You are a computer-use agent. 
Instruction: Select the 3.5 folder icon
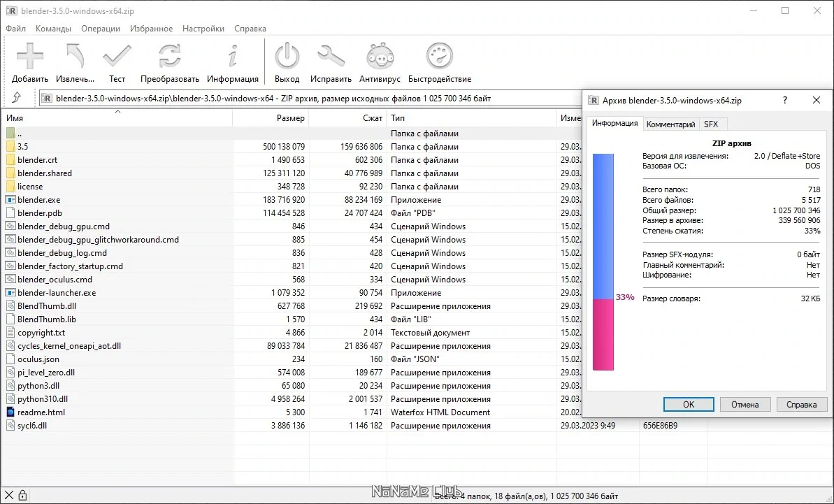[x=10, y=147]
